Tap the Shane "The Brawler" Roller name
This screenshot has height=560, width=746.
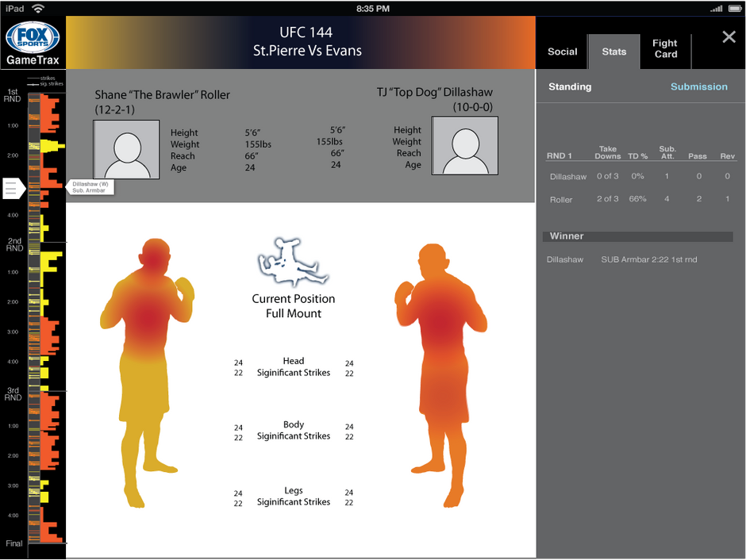(x=162, y=94)
